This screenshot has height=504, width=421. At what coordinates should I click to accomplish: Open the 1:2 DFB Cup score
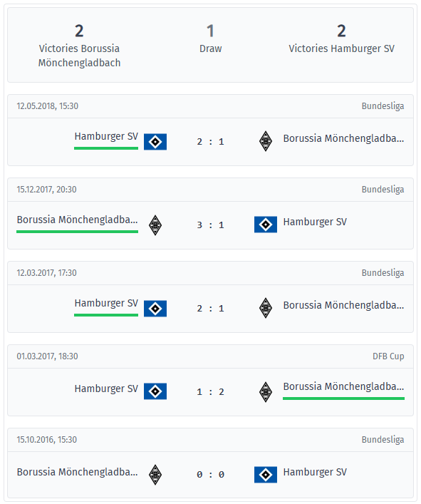click(210, 392)
